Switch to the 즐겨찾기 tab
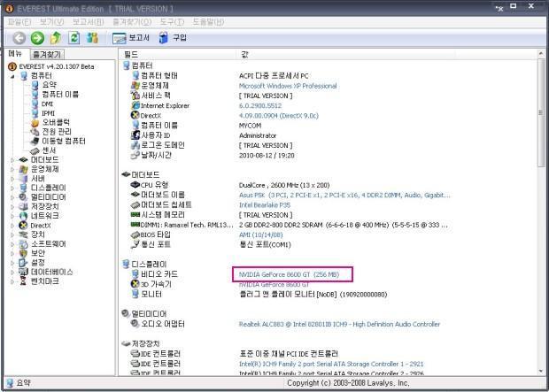This screenshot has width=549, height=392. coord(47,54)
